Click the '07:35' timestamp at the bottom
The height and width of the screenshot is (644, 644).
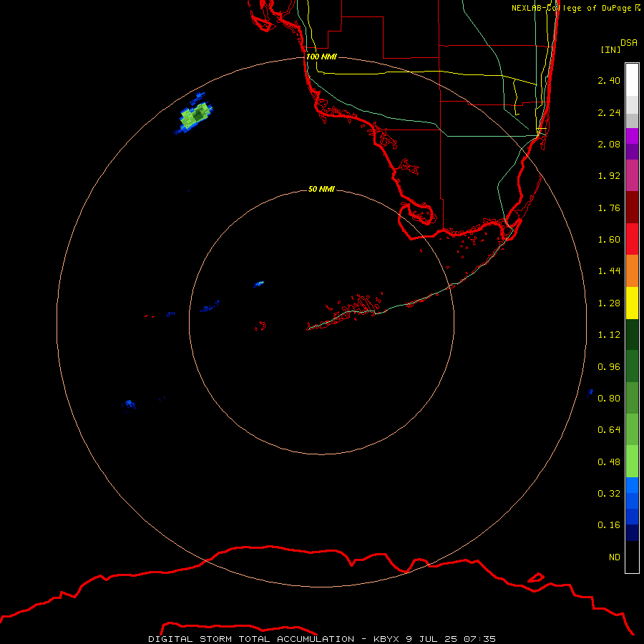[x=480, y=639]
